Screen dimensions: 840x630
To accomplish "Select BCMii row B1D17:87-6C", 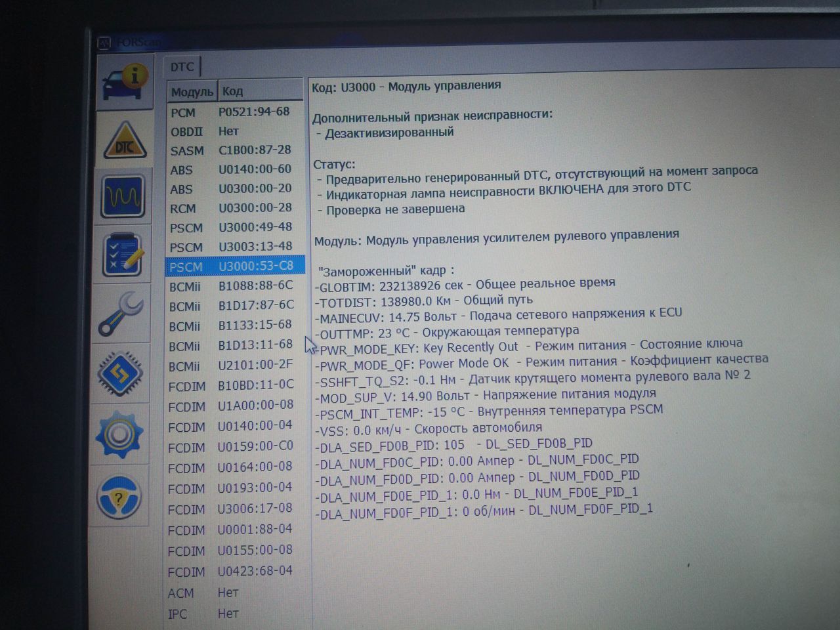I will pos(235,306).
